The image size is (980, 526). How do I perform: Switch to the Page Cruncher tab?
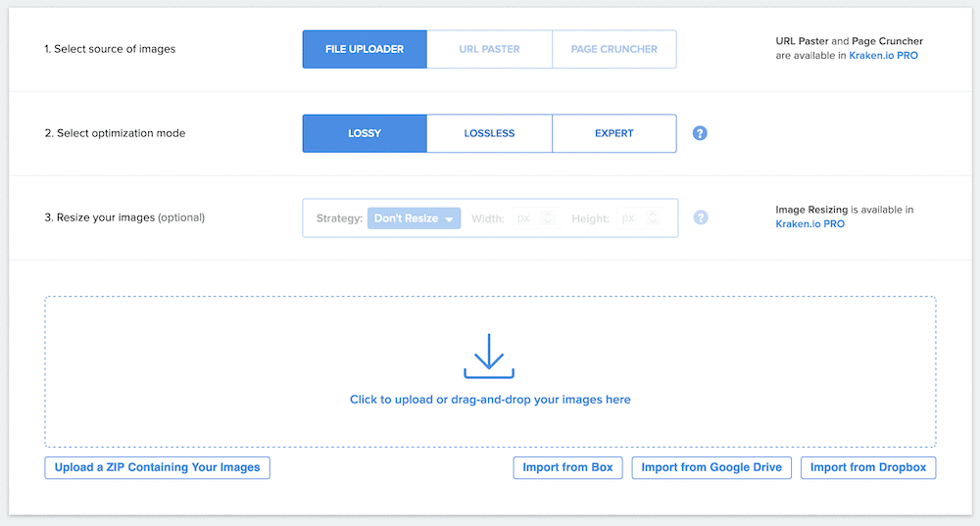pos(614,49)
